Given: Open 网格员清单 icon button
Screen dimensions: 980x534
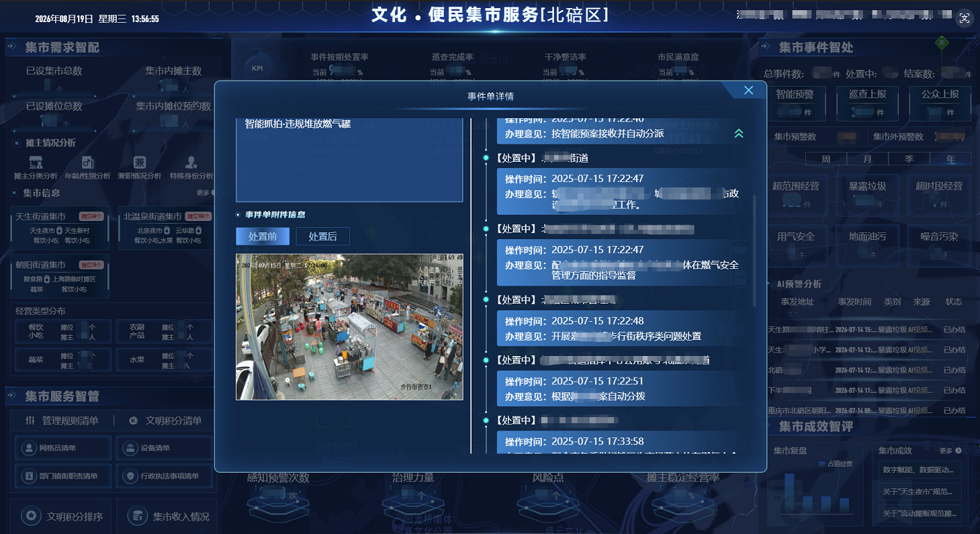Looking at the screenshot, I should click(62, 448).
